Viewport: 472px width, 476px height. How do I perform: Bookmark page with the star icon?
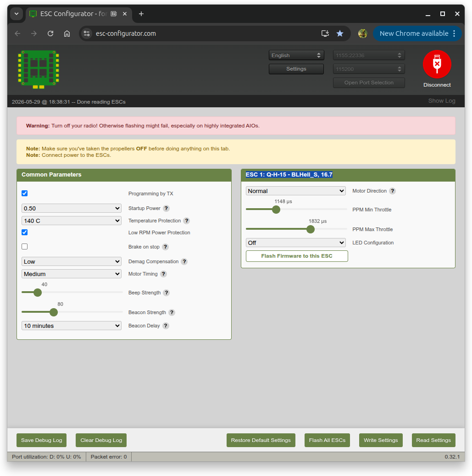(x=340, y=33)
